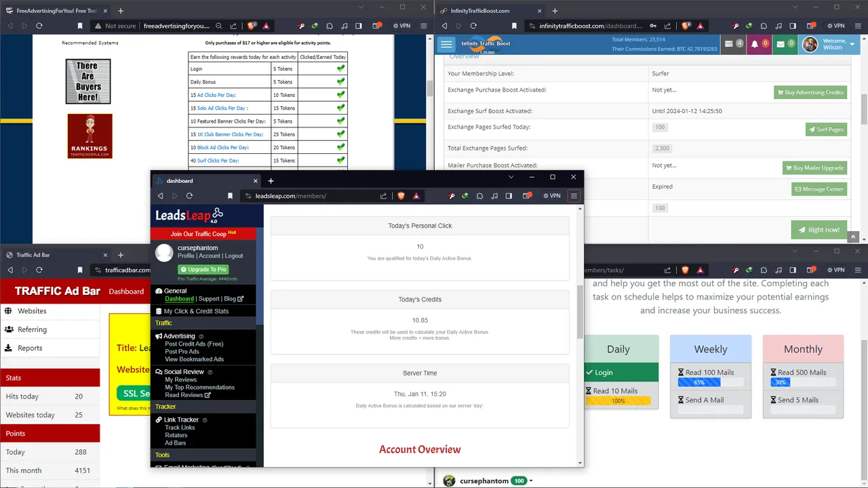Click share icon in LeadsLeap address bar
The height and width of the screenshot is (488, 868).
[383, 196]
